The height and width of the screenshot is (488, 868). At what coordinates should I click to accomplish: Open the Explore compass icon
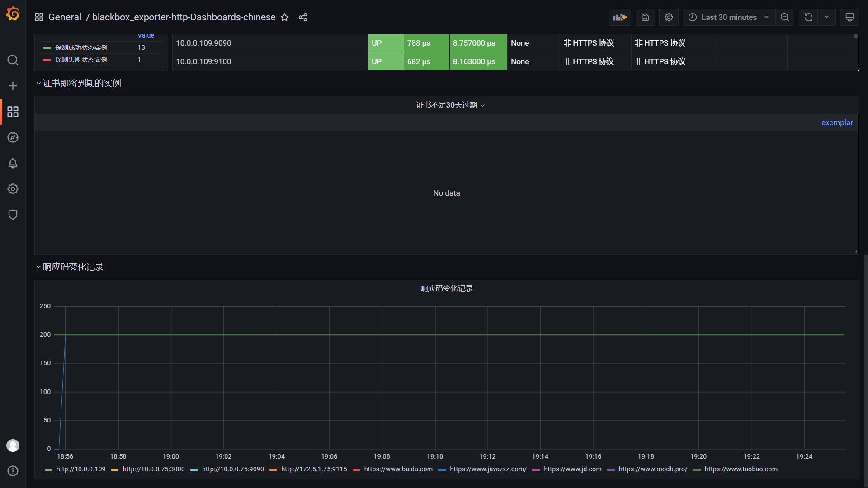[x=13, y=137]
